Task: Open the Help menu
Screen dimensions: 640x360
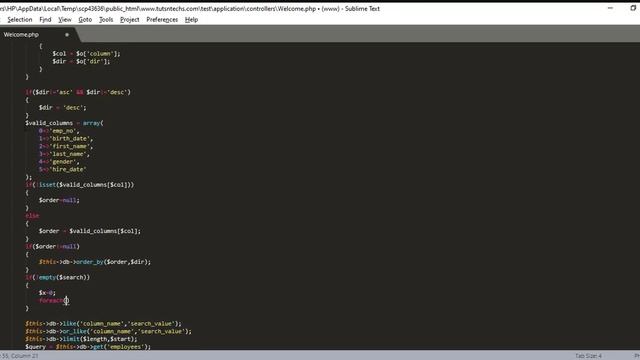Action: tap(191, 20)
